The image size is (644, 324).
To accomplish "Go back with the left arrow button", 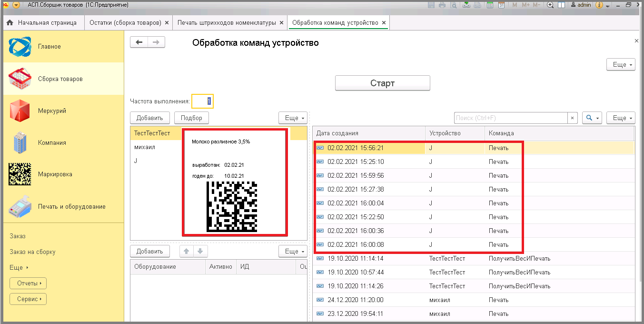I will pyautogui.click(x=139, y=42).
